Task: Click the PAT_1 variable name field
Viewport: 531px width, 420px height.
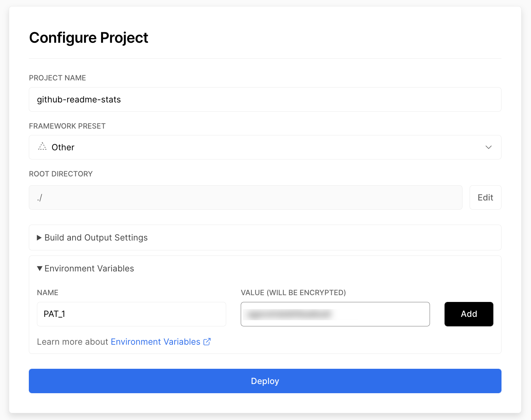Action: (x=132, y=314)
